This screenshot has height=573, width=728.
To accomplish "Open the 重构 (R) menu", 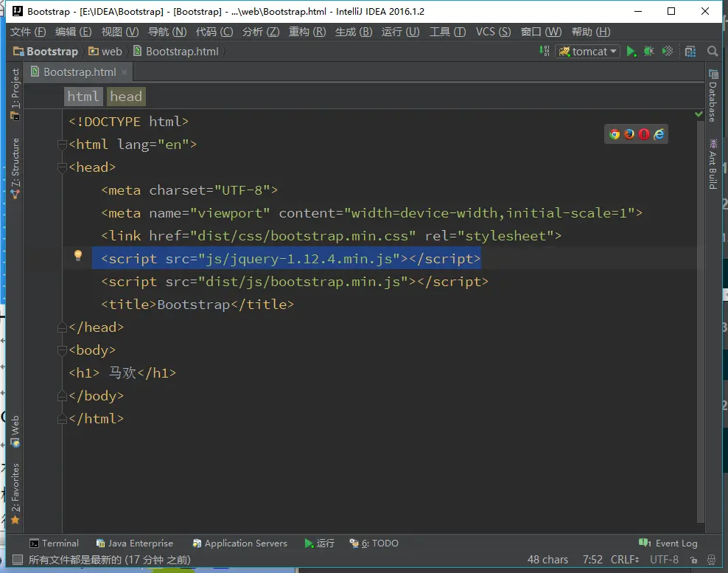I will click(x=307, y=32).
